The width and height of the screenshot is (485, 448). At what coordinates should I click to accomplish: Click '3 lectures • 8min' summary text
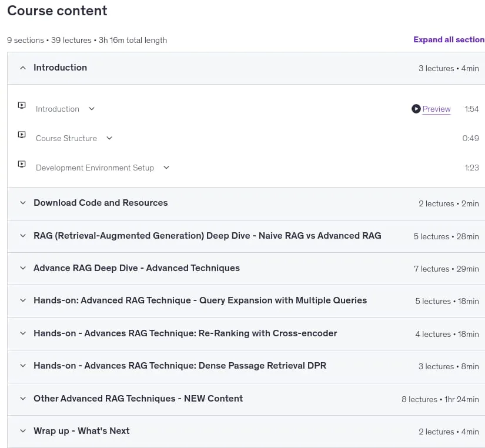click(449, 366)
